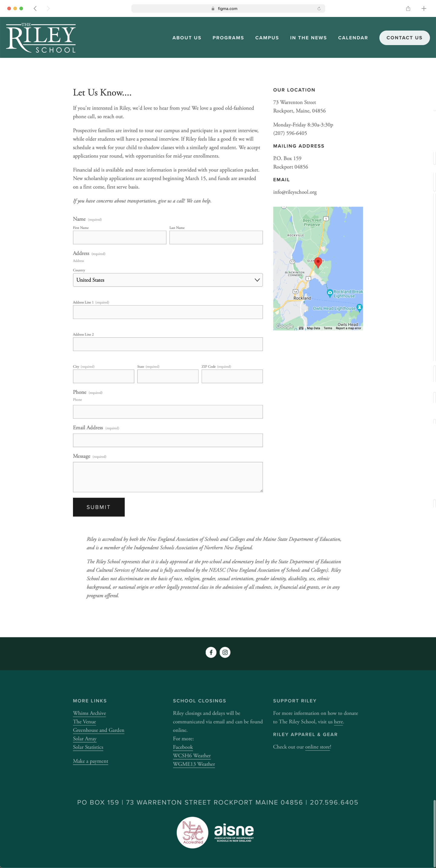Click the donate 'here' link
This screenshot has height=868, width=436.
[338, 722]
